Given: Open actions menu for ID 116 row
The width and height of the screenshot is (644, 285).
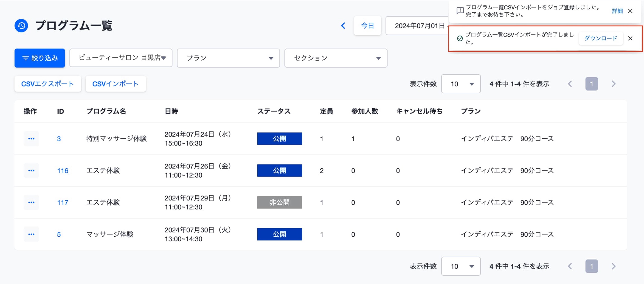Looking at the screenshot, I should [x=31, y=171].
